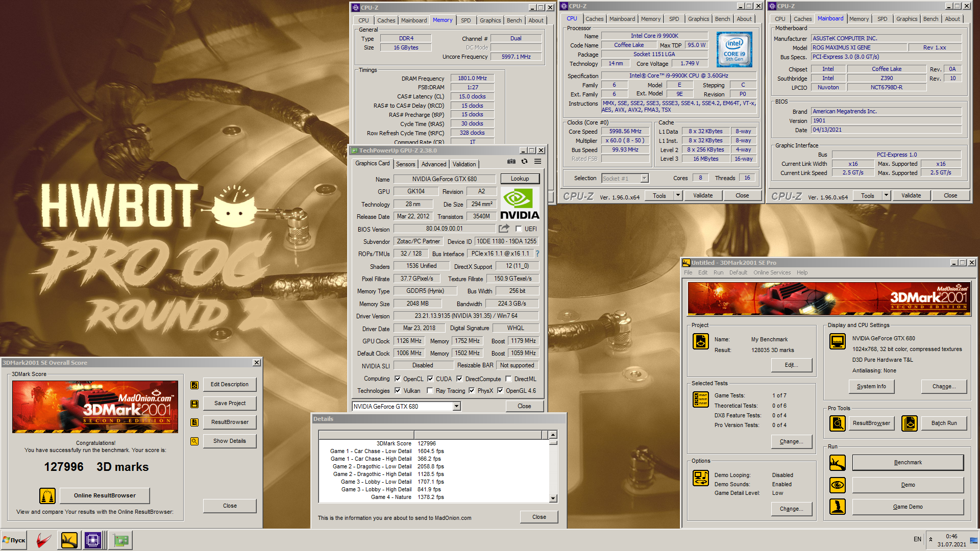Open GPU-Z hamburger menu icon
The width and height of the screenshot is (980, 551).
(x=537, y=161)
